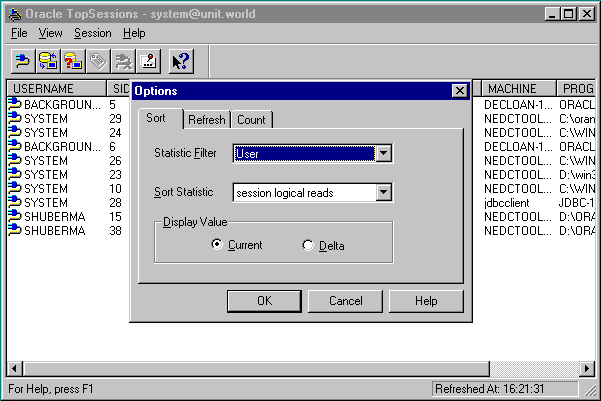
Task: Confirm the Options dialog with OK
Action: 264,301
